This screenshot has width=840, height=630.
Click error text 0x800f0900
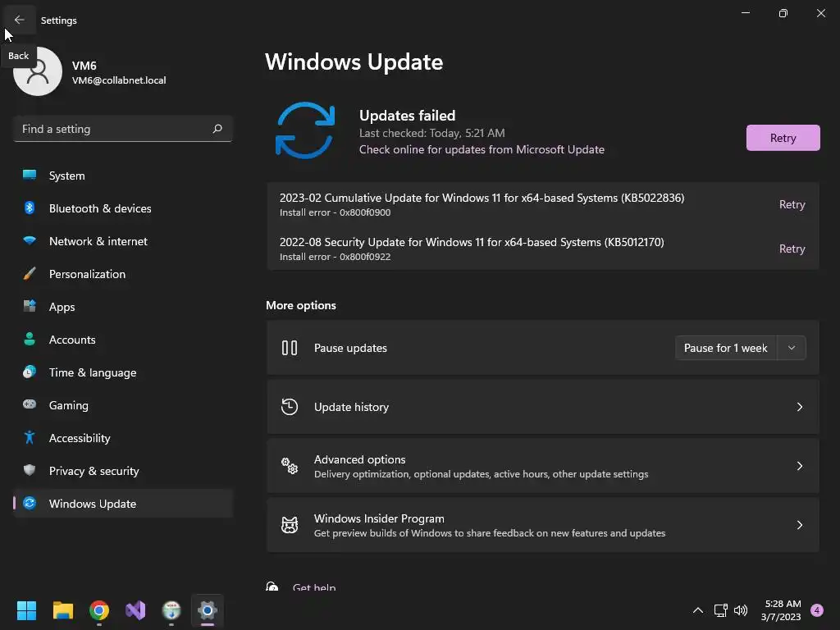(x=365, y=212)
